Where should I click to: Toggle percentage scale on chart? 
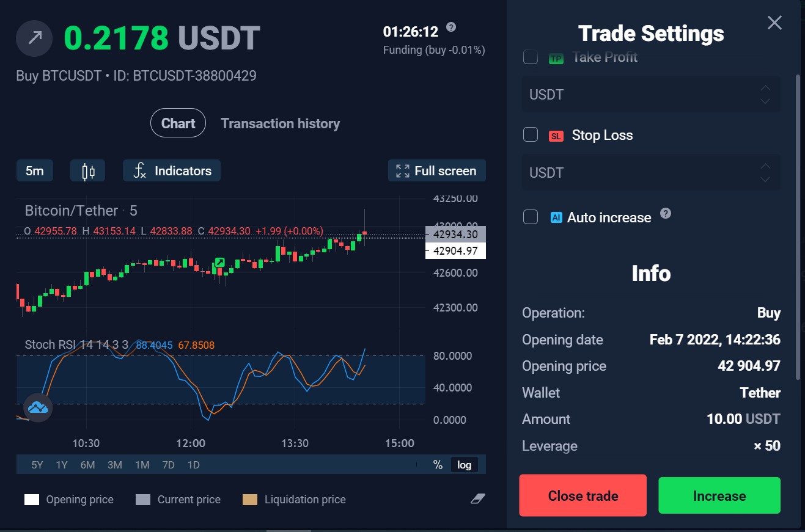438,465
